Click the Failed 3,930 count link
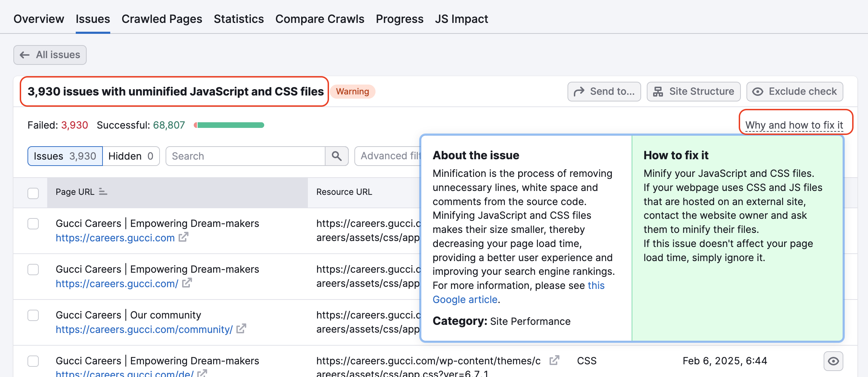 (x=74, y=125)
